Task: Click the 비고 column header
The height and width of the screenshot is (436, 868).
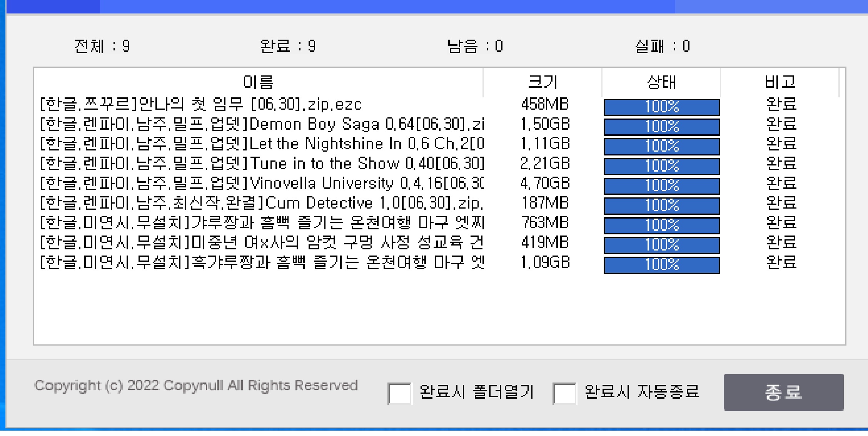Action: (x=780, y=82)
